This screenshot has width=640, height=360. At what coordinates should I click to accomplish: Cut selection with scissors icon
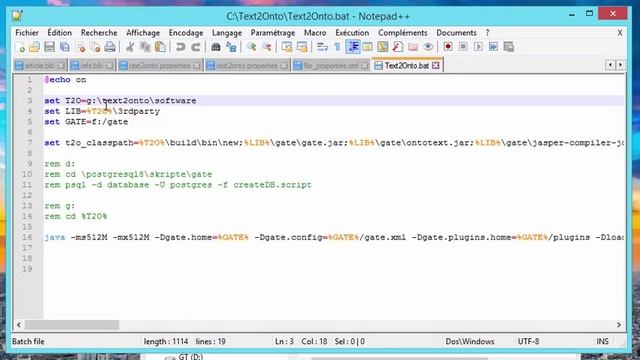point(130,47)
